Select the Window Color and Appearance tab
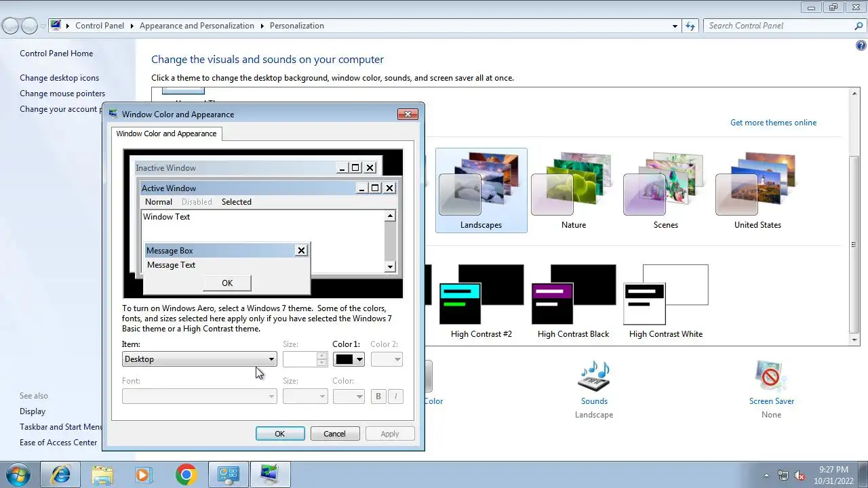868x488 pixels. pyautogui.click(x=167, y=134)
